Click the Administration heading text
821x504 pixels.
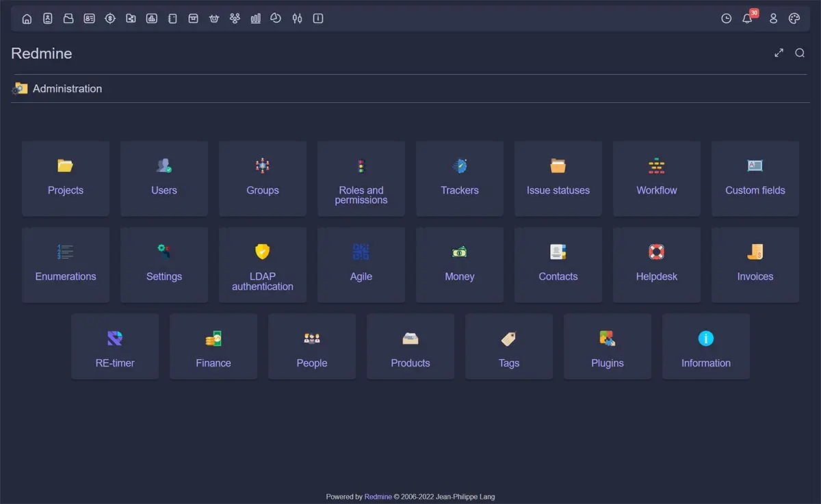tap(67, 89)
